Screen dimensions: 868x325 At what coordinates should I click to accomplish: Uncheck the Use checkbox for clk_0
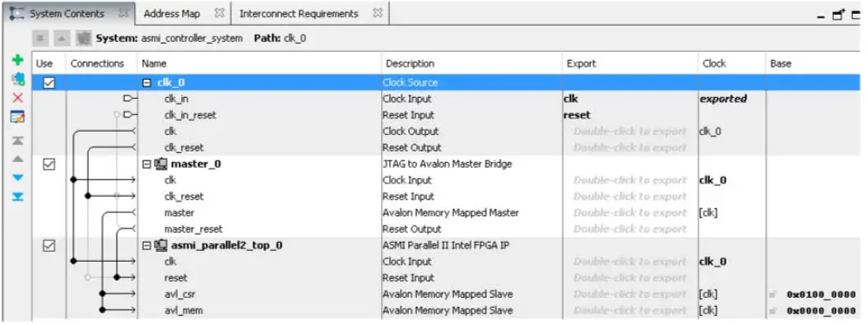click(49, 82)
